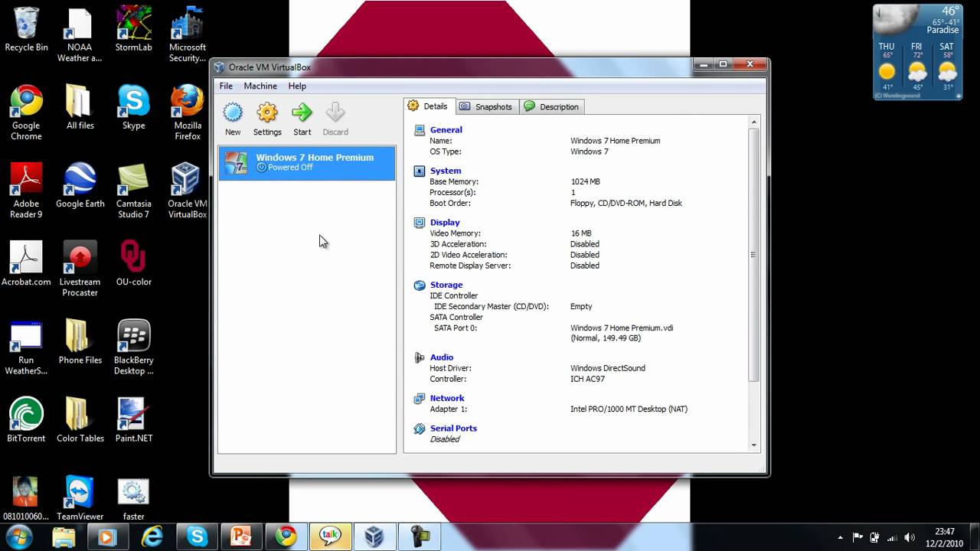Select Livestream Procaster desktop icon
Image resolution: width=980 pixels, height=551 pixels.
tap(80, 269)
